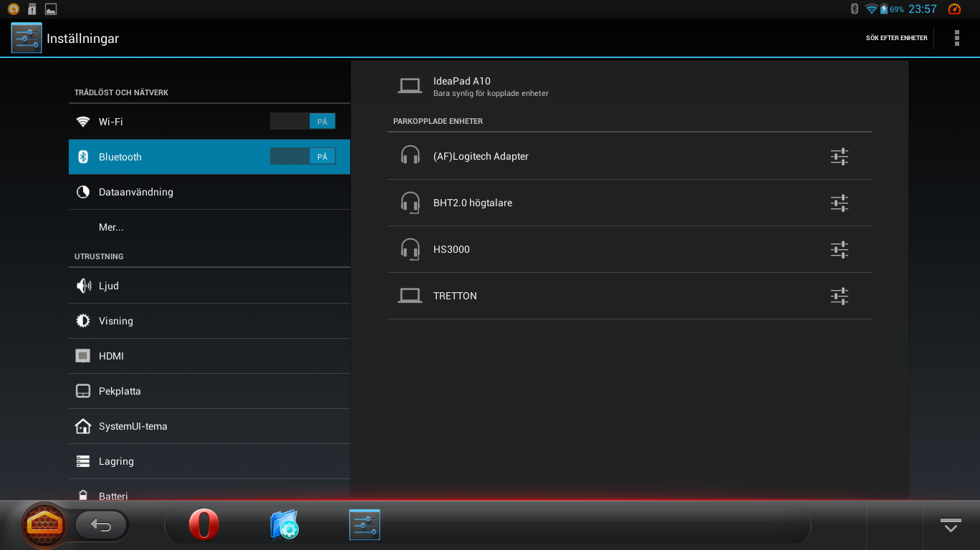Click the HDMI display icon
Screen dimensions: 980x550
[83, 356]
